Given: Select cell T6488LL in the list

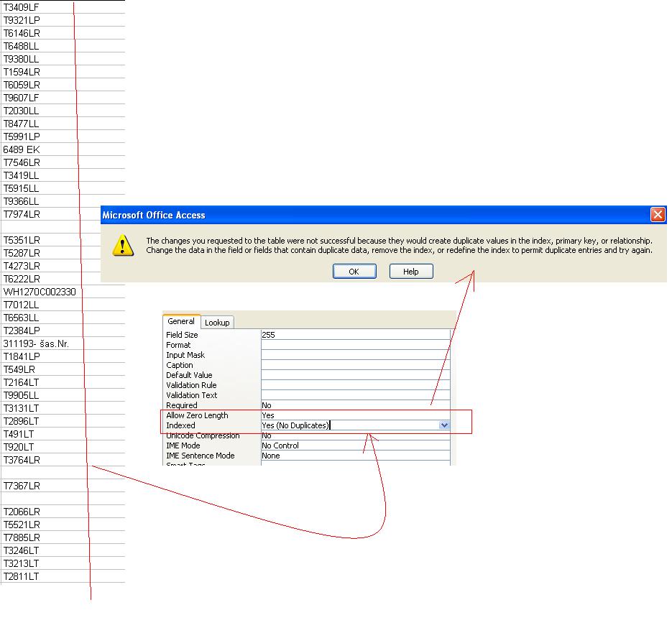Looking at the screenshot, I should tap(63, 46).
